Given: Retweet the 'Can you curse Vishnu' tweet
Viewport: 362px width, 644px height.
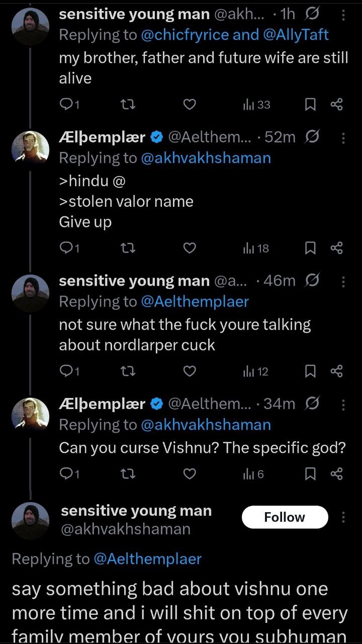Looking at the screenshot, I should (128, 474).
